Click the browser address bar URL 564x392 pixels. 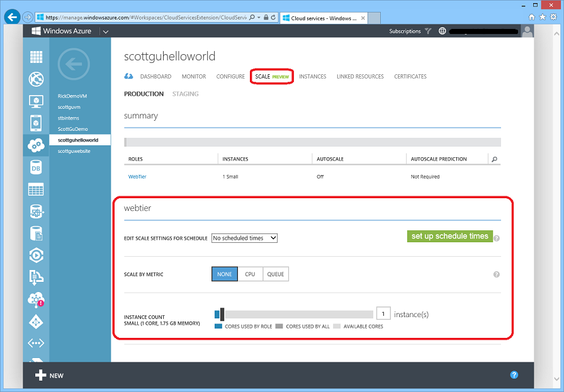tap(146, 17)
